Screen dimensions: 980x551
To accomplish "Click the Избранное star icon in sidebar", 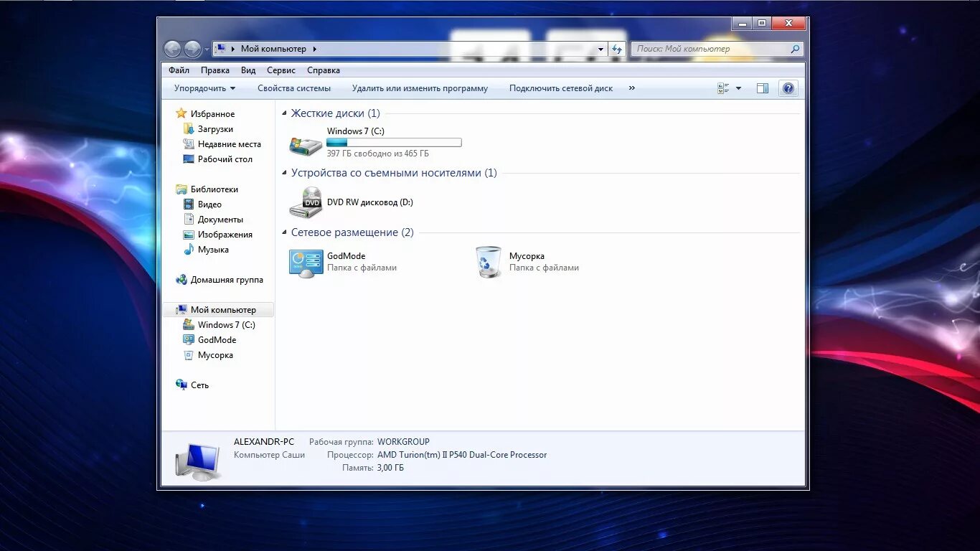I will tap(182, 113).
